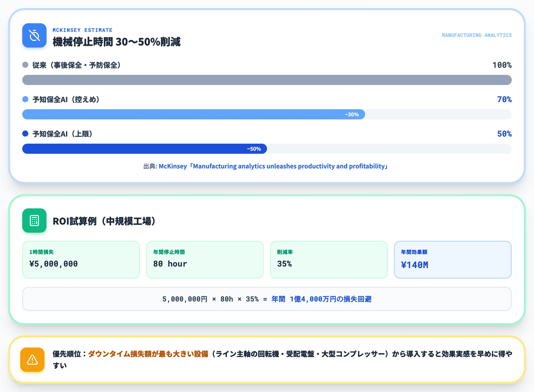Click the heading 機械停止時間 30〜50%削減

(x=117, y=42)
